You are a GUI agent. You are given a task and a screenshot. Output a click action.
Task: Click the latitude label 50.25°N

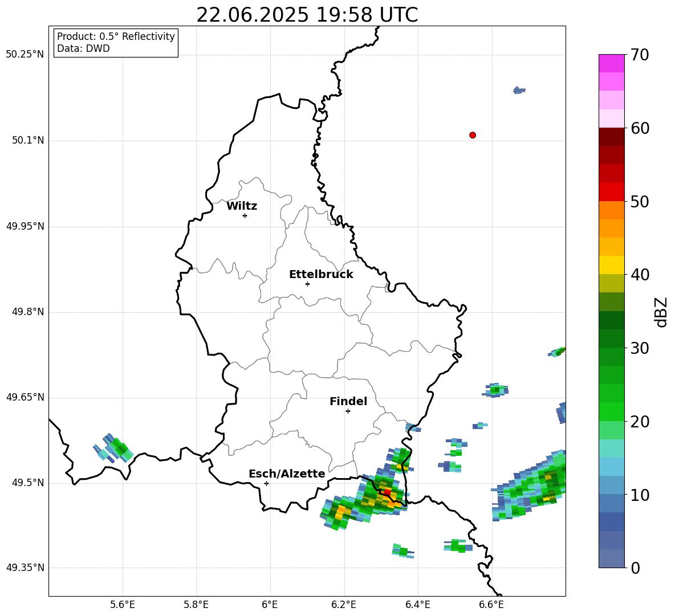click(x=25, y=55)
